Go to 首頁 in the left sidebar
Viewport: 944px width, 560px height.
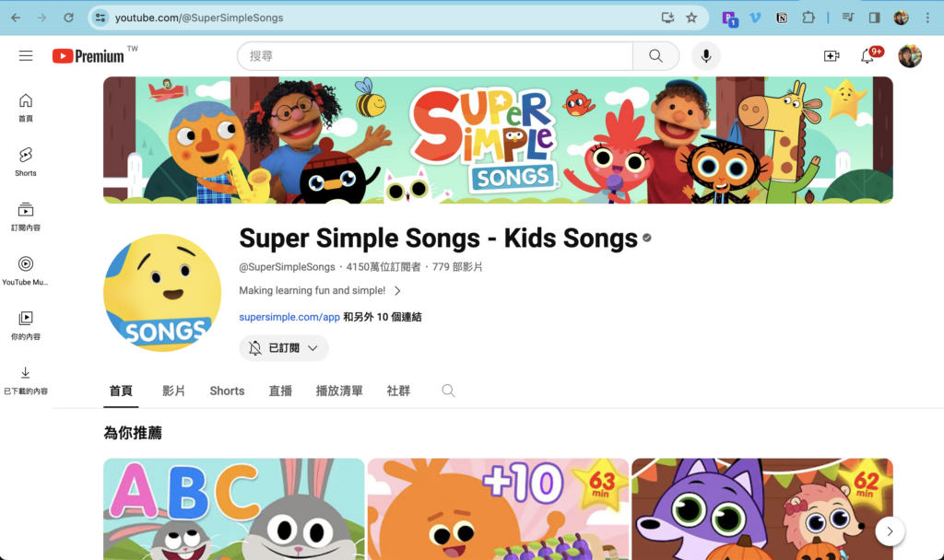pos(25,108)
